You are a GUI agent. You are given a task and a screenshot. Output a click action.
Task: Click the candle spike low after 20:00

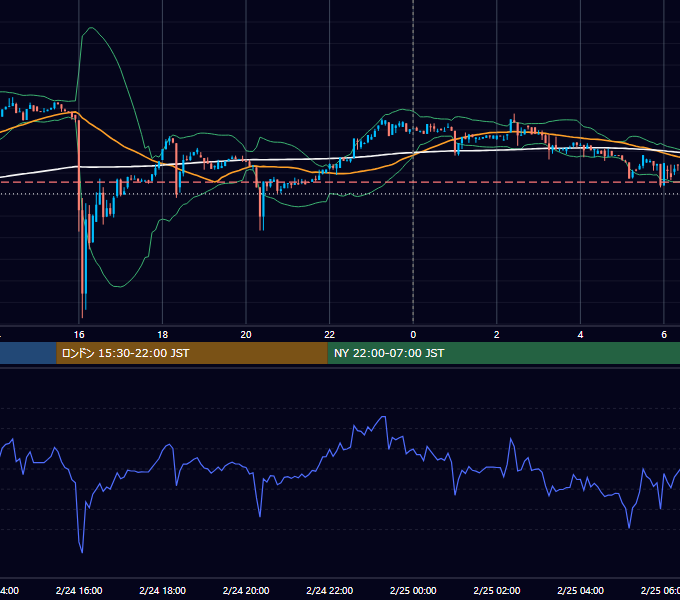[x=262, y=228]
